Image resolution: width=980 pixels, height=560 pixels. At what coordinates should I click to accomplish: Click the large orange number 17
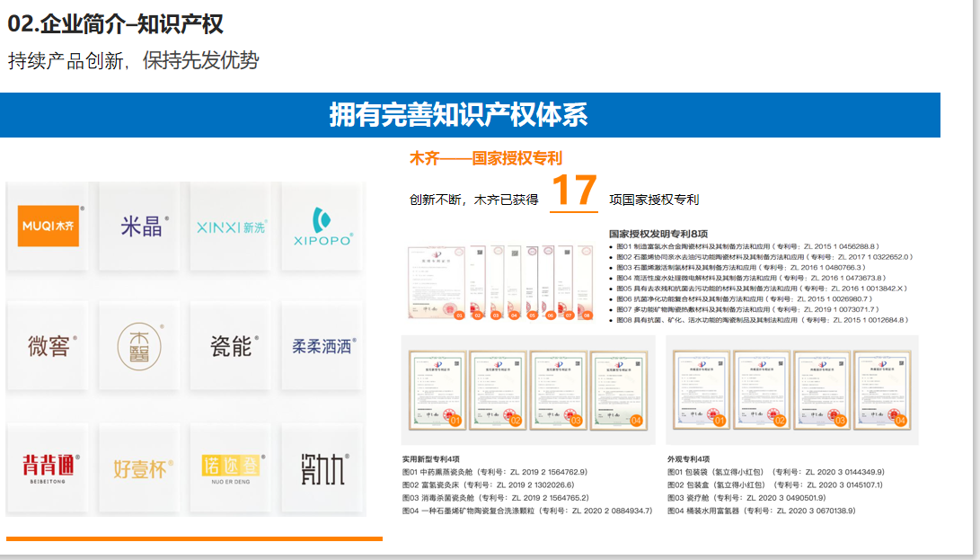pos(573,191)
